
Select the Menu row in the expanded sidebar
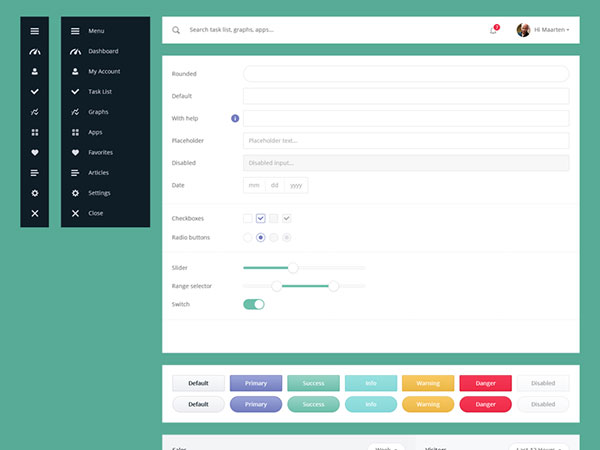105,31
